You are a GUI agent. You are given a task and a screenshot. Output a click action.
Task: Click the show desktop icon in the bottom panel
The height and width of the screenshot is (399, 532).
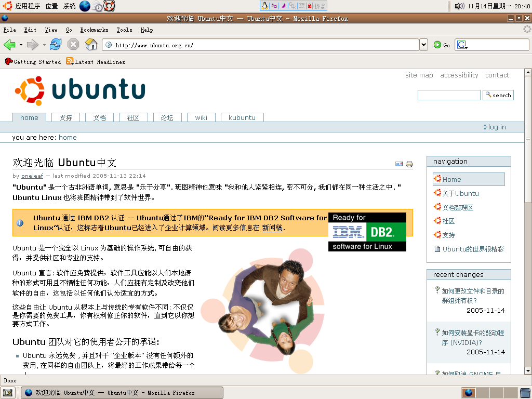click(7, 393)
